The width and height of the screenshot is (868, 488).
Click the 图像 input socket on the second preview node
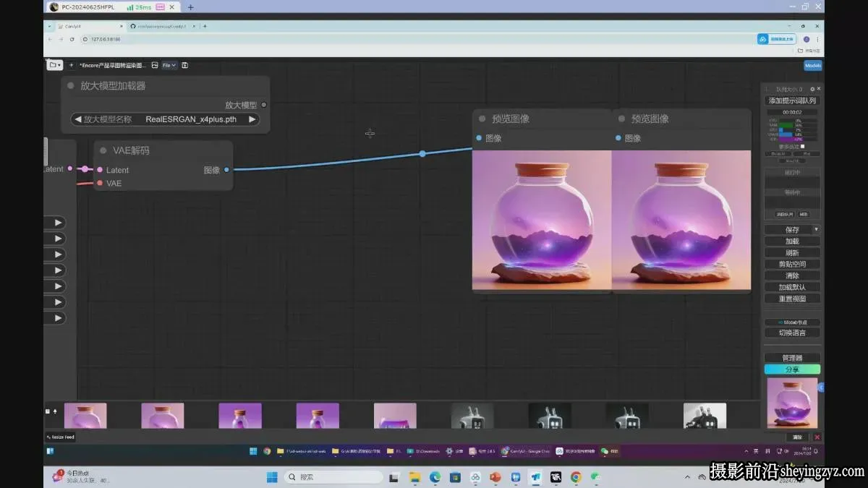[618, 138]
